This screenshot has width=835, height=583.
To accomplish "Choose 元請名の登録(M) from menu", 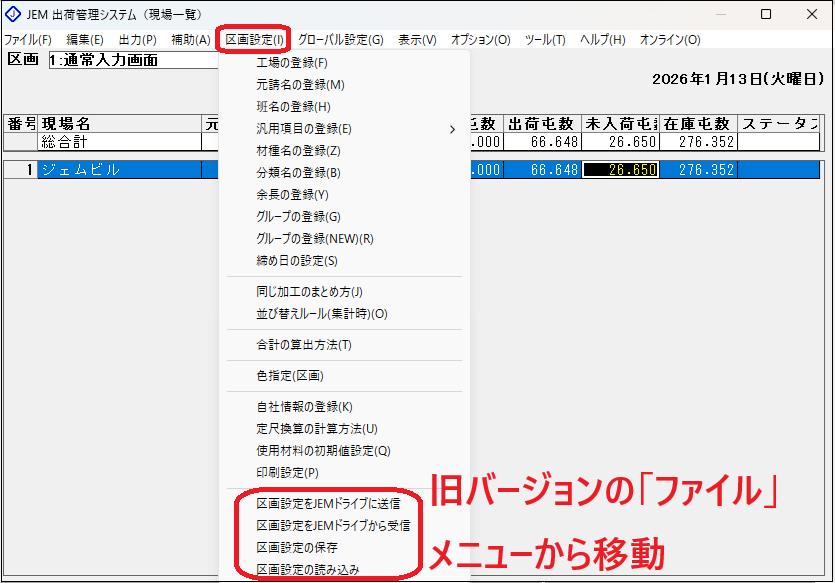I will 300,85.
